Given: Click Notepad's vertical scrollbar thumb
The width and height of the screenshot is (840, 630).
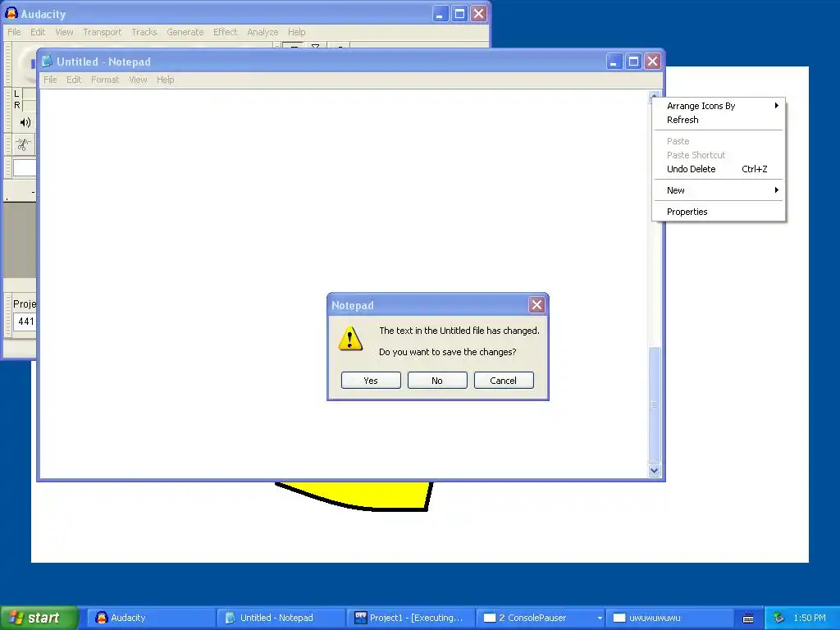Looking at the screenshot, I should [654, 404].
